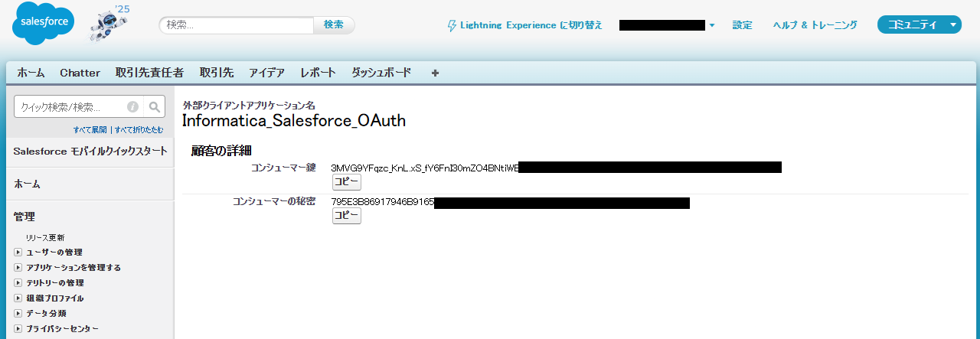Click すべて折りたたむ collapse all link
Screen dimensions: 980x339
coord(139,130)
